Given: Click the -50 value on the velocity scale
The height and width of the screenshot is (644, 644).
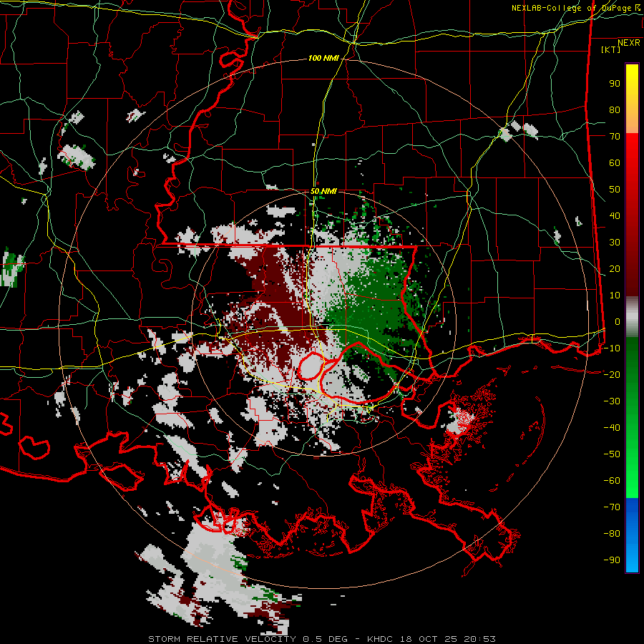Looking at the screenshot, I should pos(612,454).
